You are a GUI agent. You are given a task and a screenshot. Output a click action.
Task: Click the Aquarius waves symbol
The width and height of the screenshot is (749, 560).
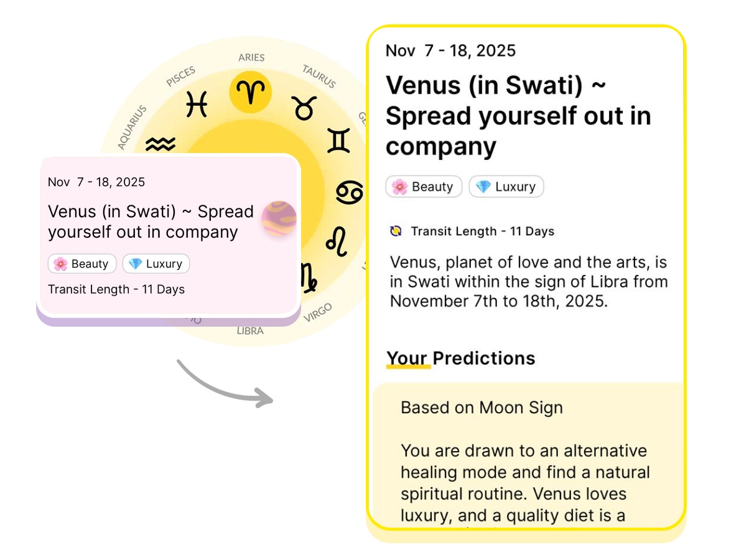[160, 145]
